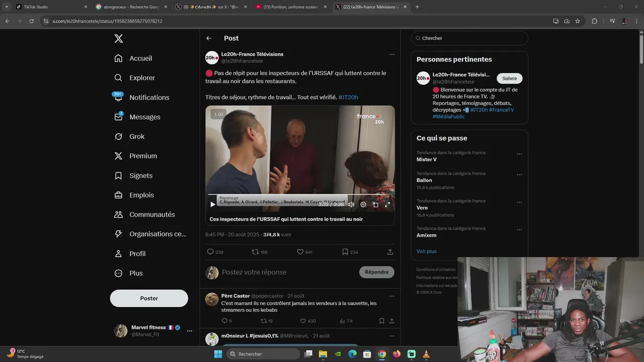Play the video
Viewport: 644px width, 362px height.
pyautogui.click(x=213, y=205)
